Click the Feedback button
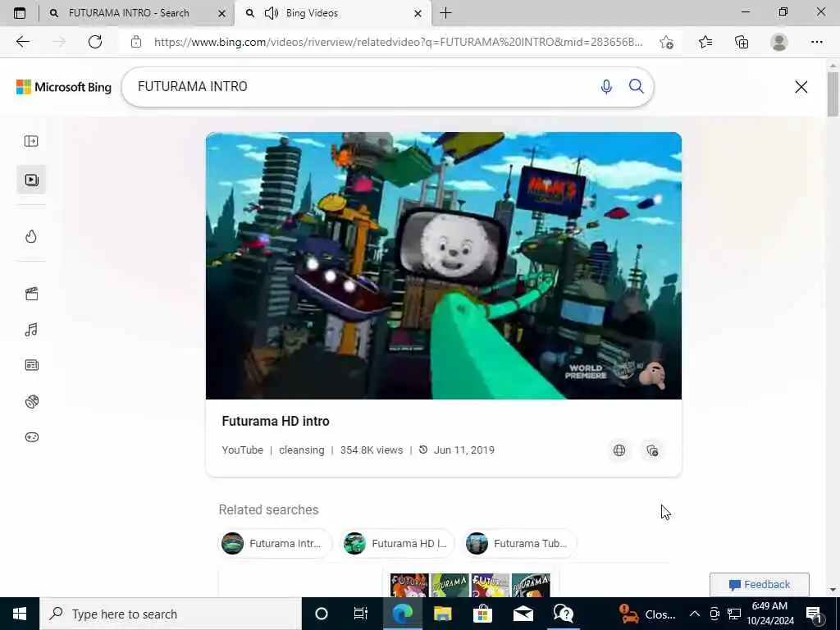 click(x=759, y=584)
